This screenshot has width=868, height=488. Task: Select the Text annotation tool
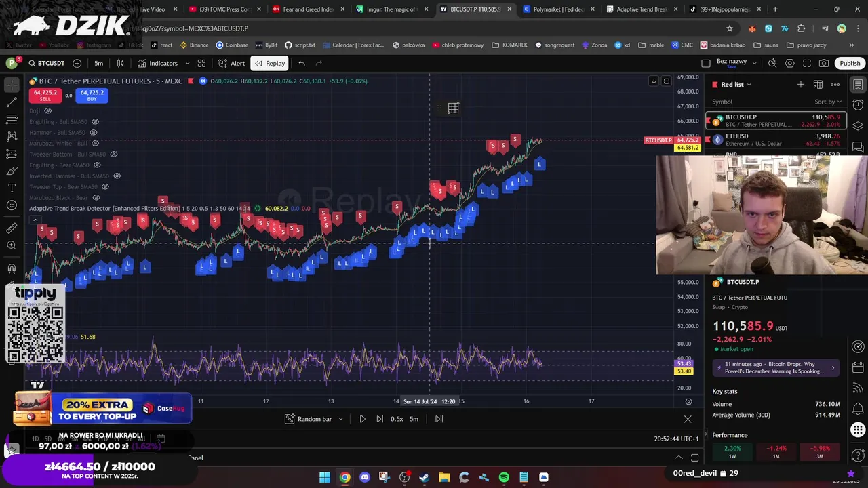pos(12,188)
